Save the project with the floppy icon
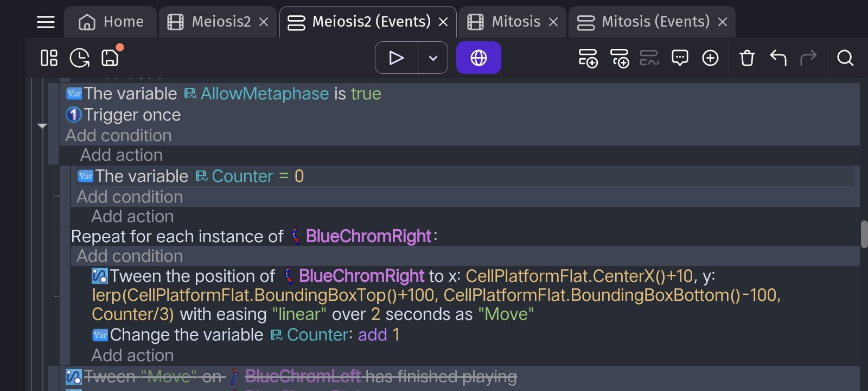This screenshot has height=391, width=868. tap(110, 58)
